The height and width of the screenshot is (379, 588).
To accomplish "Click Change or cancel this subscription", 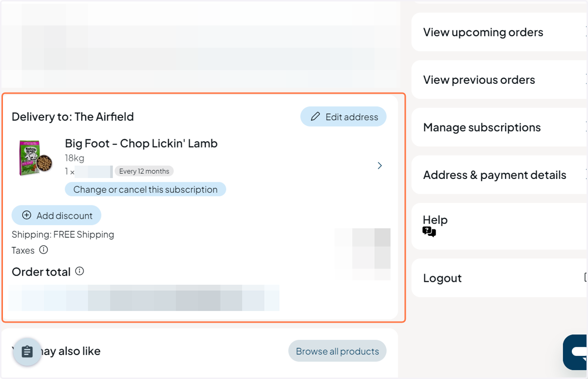I will tap(146, 189).
